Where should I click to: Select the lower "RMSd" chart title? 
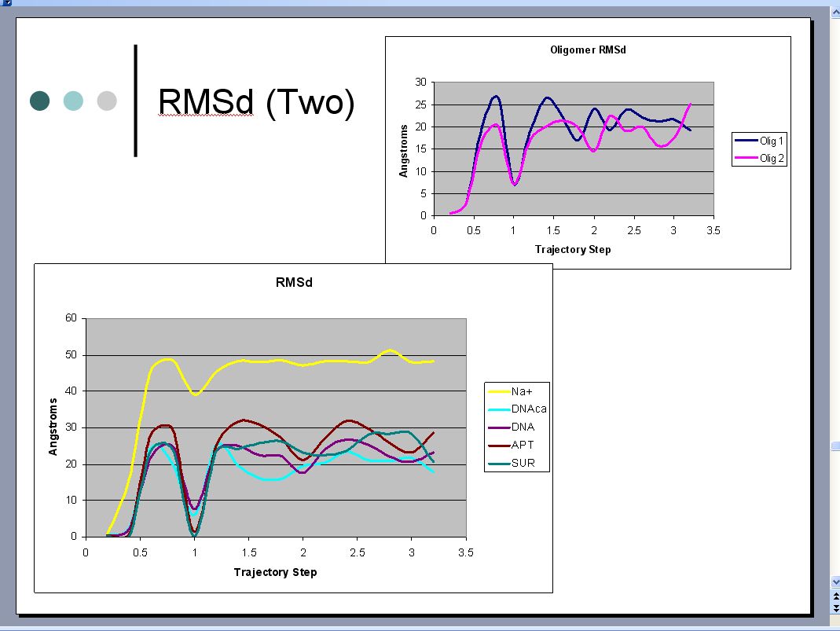click(x=294, y=283)
